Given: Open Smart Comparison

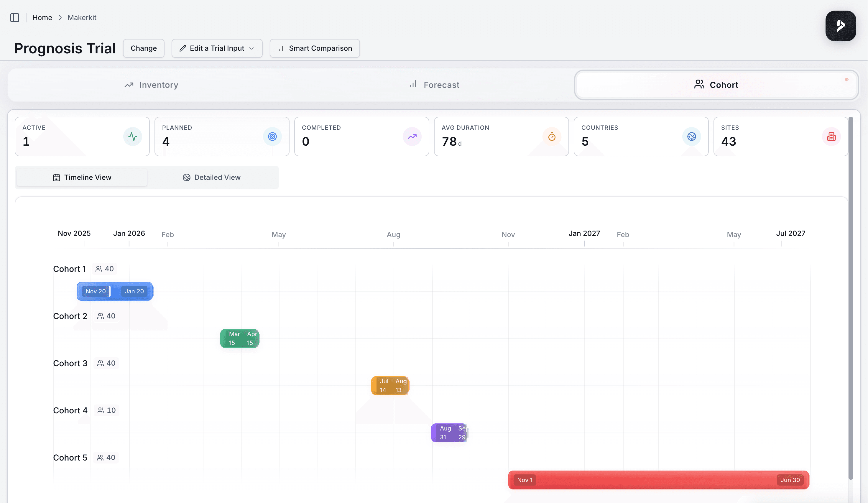Looking at the screenshot, I should tap(315, 48).
